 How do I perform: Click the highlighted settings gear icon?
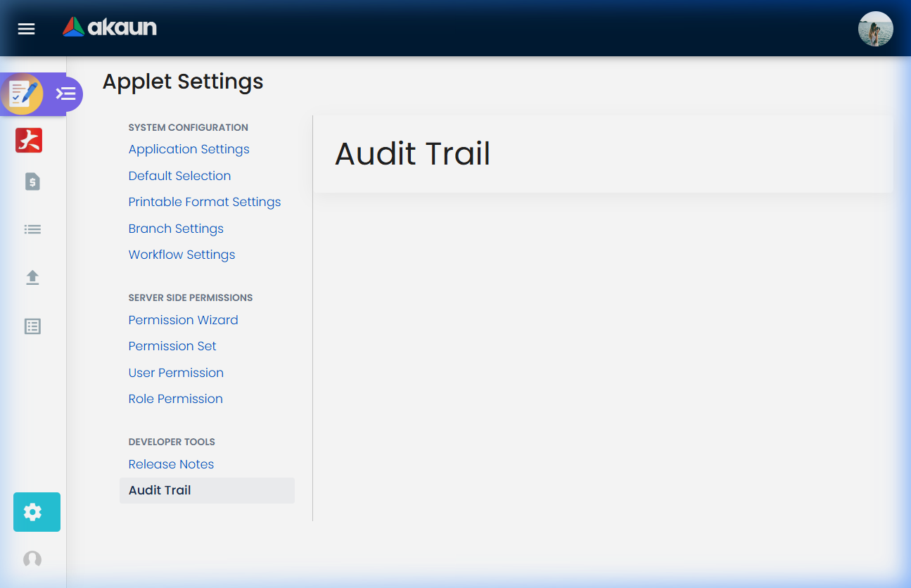36,512
